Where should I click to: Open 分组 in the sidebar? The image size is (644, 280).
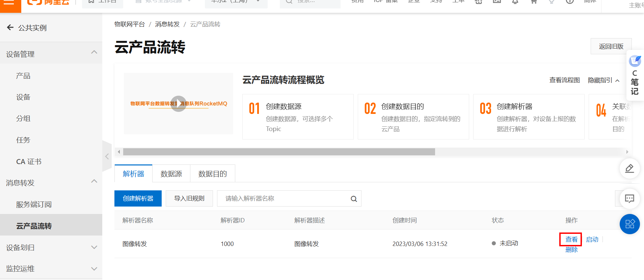click(23, 118)
